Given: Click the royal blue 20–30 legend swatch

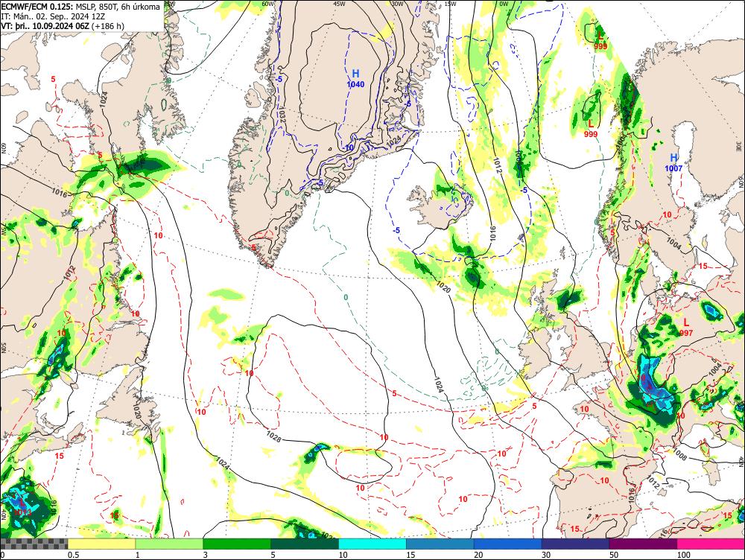Looking at the screenshot, I should (508, 544).
